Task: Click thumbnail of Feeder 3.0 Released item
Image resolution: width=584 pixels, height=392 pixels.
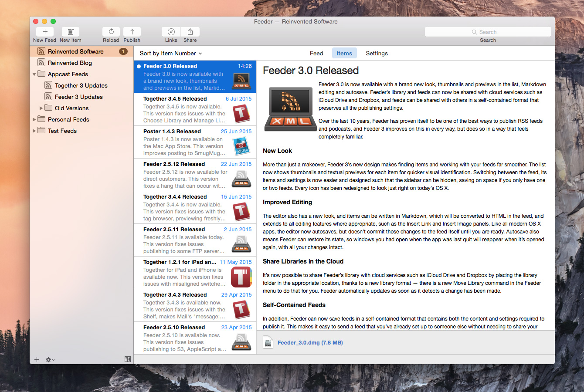Action: point(241,81)
